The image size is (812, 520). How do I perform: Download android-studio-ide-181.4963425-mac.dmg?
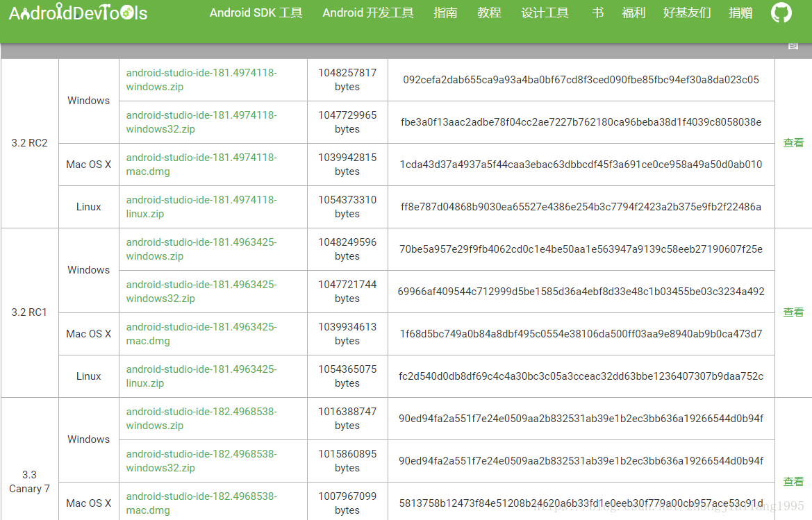[x=201, y=334]
